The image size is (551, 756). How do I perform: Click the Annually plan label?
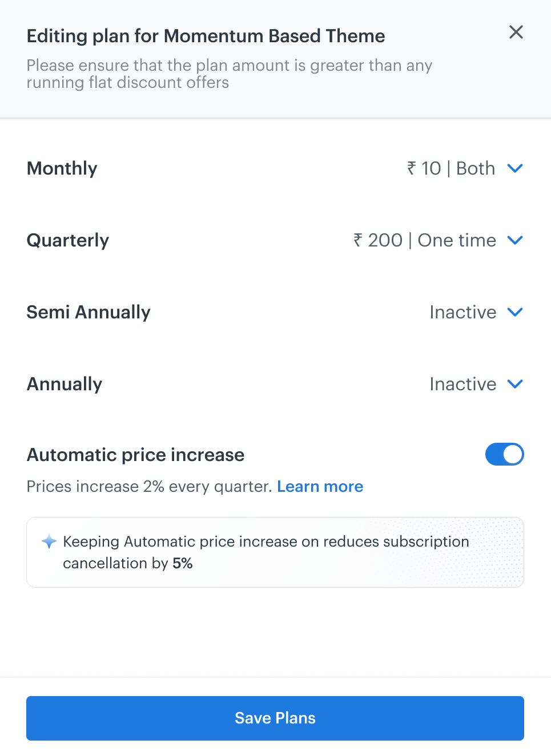pos(65,384)
